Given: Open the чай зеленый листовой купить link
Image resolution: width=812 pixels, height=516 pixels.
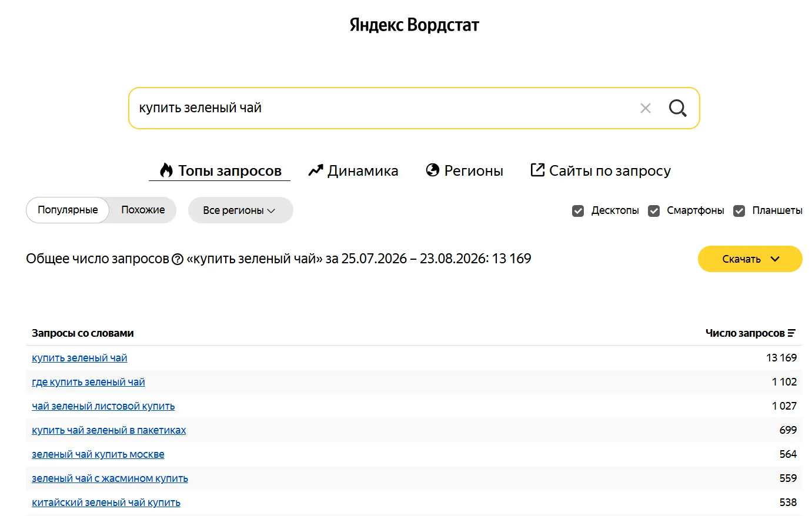Looking at the screenshot, I should (x=103, y=406).
